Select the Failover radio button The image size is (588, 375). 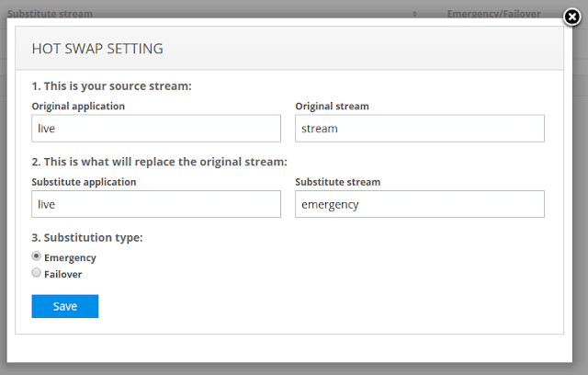pyautogui.click(x=37, y=273)
